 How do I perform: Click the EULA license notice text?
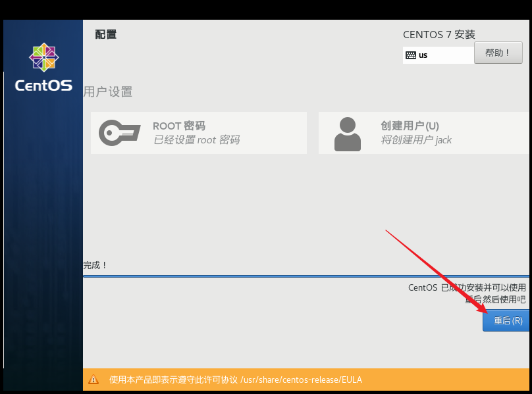coord(236,380)
